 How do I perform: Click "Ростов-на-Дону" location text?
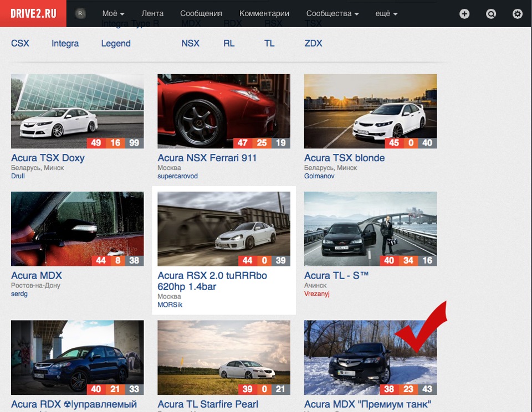(35, 286)
